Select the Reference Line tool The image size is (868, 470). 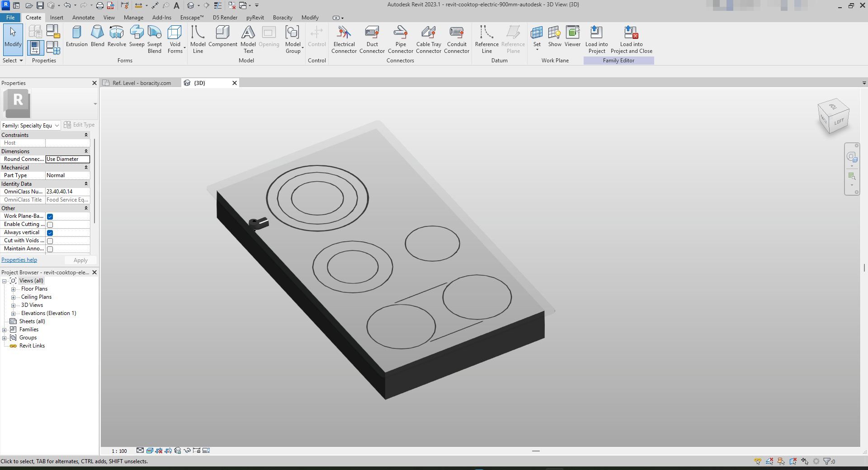(486, 39)
